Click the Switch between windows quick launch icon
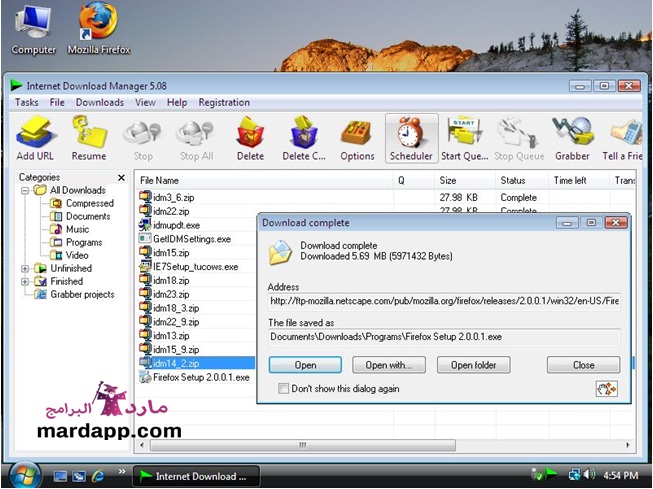 coord(79,476)
